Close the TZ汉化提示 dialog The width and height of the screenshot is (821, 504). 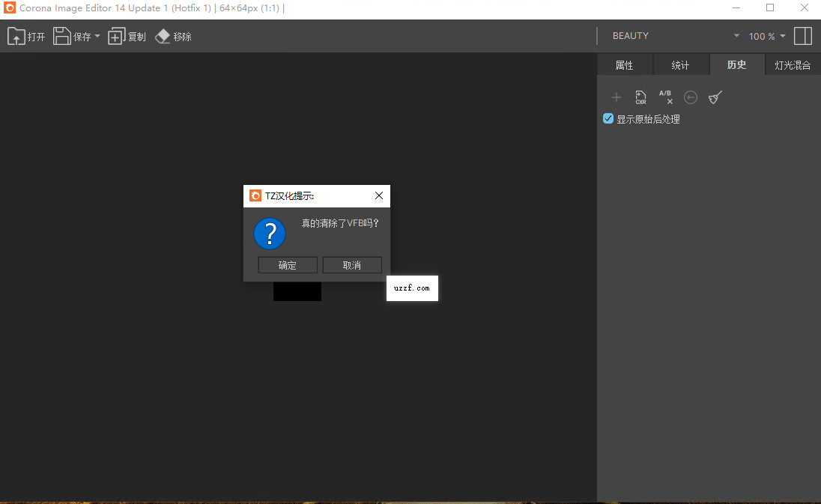pyautogui.click(x=379, y=195)
